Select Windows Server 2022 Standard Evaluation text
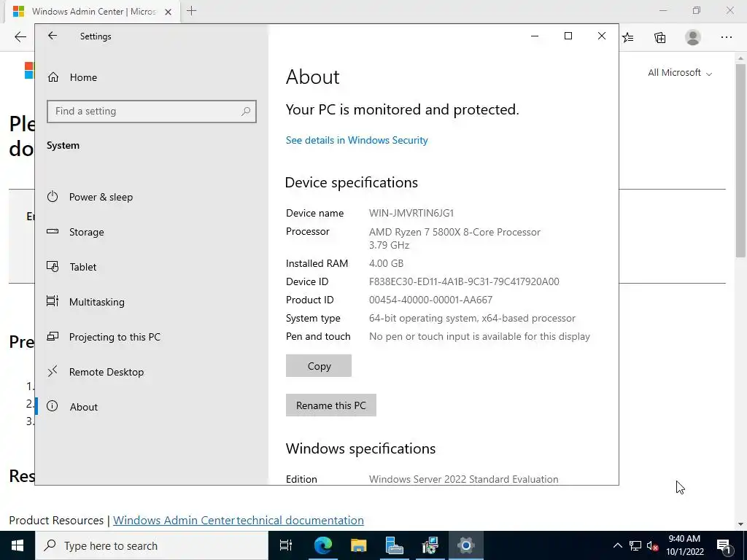Screen dimensions: 747x560 tap(463, 479)
